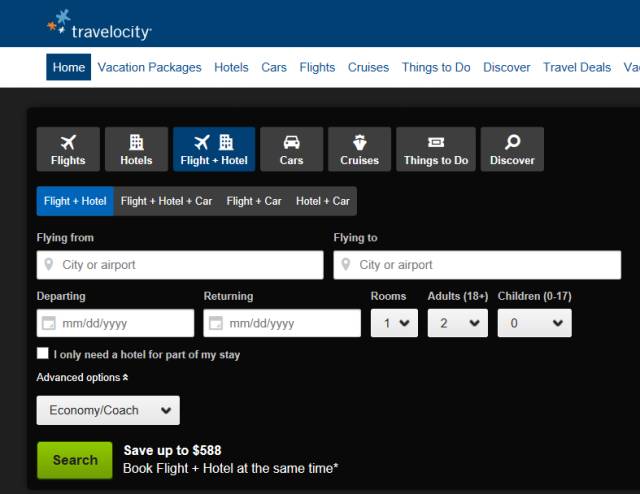Click the Departing calendar icon
The height and width of the screenshot is (494, 640).
click(48, 323)
